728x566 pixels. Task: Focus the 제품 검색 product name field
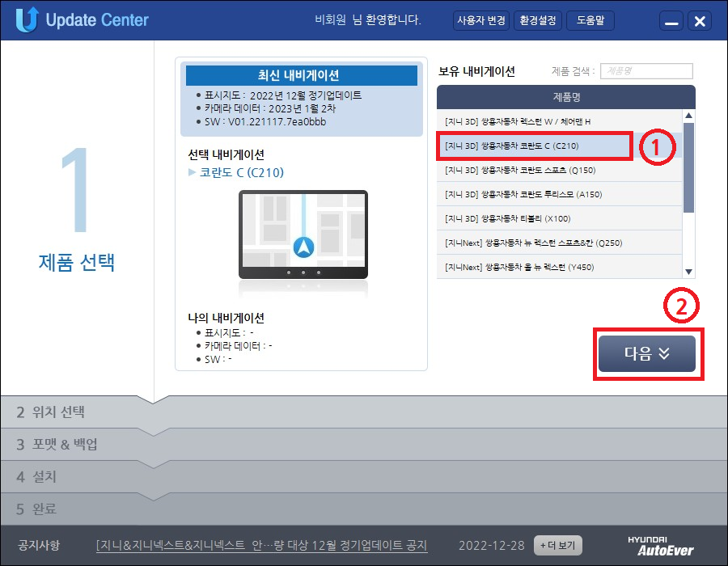[x=646, y=71]
